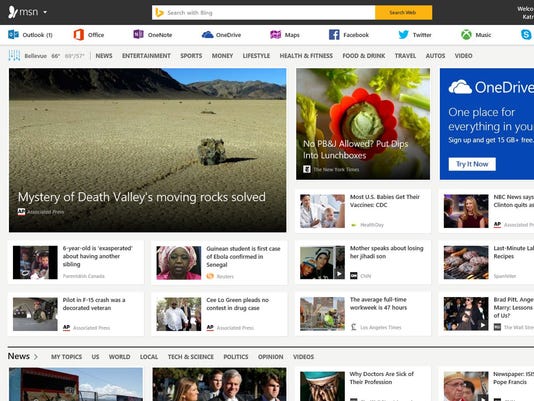Viewport: 534px width, 401px height.
Task: Open the Xbox Music icon
Action: click(x=466, y=35)
